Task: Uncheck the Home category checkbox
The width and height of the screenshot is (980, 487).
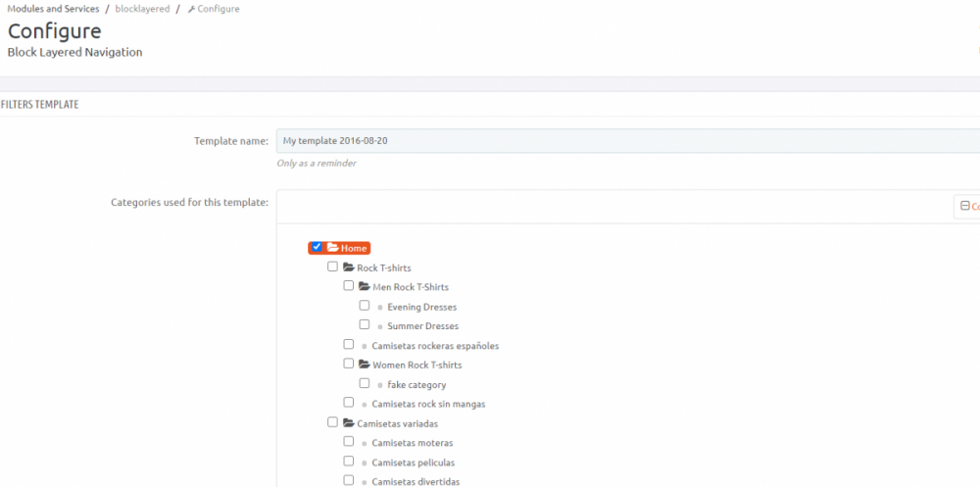Action: pyautogui.click(x=317, y=247)
